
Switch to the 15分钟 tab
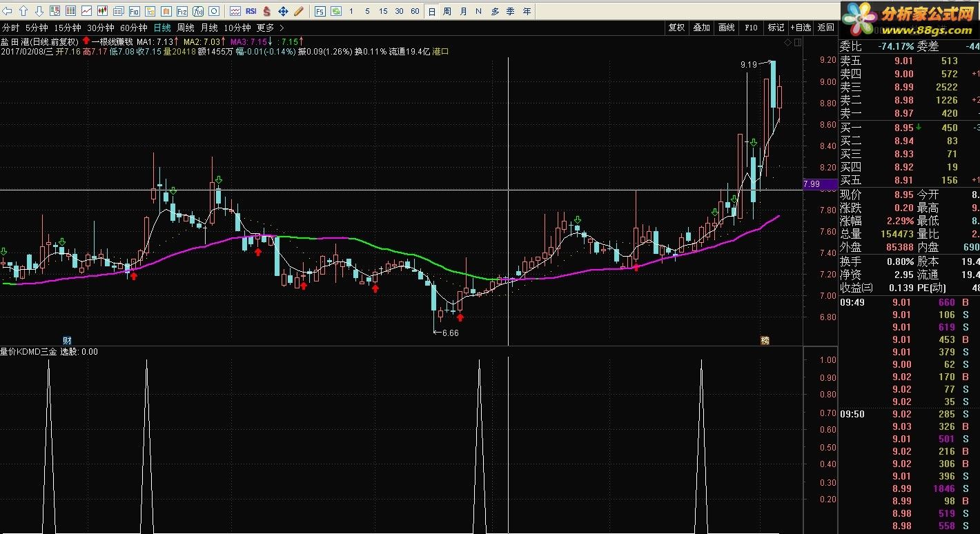click(x=68, y=28)
